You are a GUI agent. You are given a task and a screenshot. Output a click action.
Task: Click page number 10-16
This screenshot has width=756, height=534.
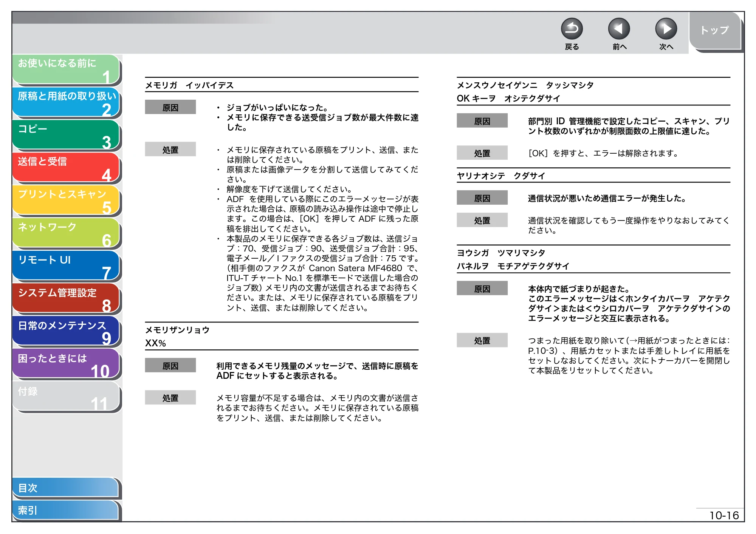[x=724, y=515]
